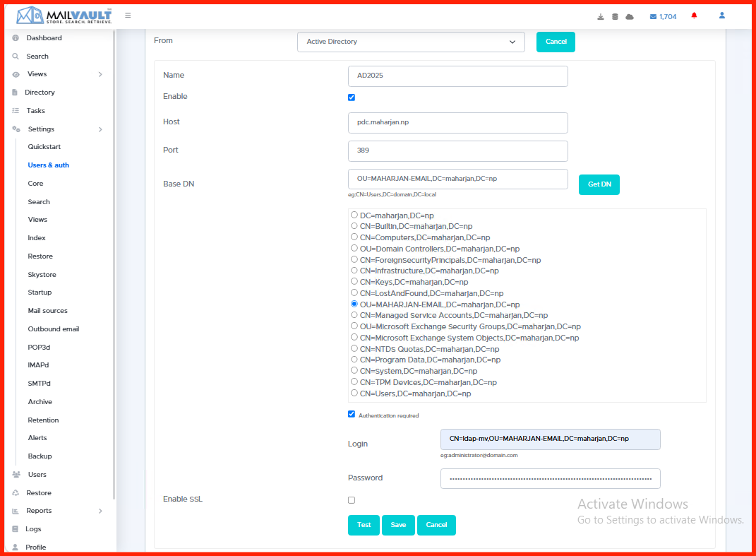Select DC=maharjan,DC=np radio option
Screen dimensions: 756x556
[x=354, y=215]
